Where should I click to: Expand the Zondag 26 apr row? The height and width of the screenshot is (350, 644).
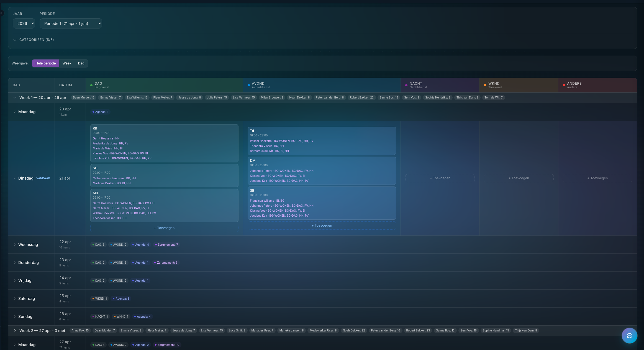click(15, 317)
